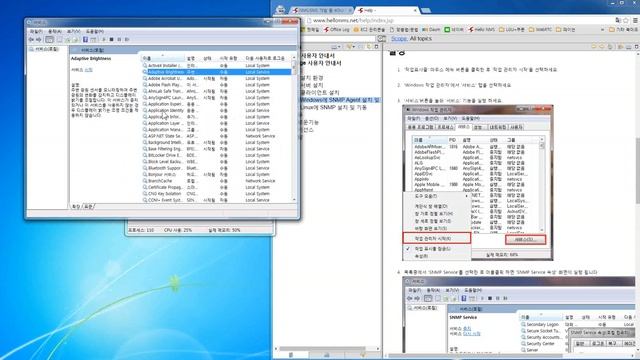Open the 클라이언트 설치 help topic
This screenshot has width=640, height=360.
click(x=320, y=93)
